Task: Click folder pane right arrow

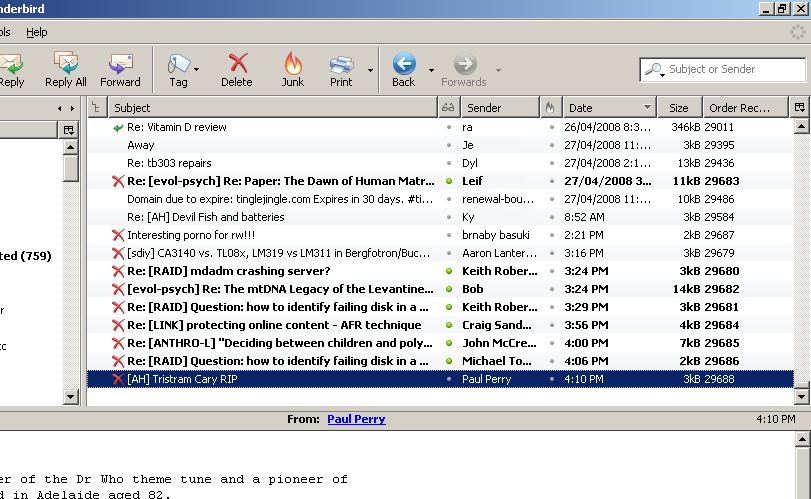Action: point(72,108)
